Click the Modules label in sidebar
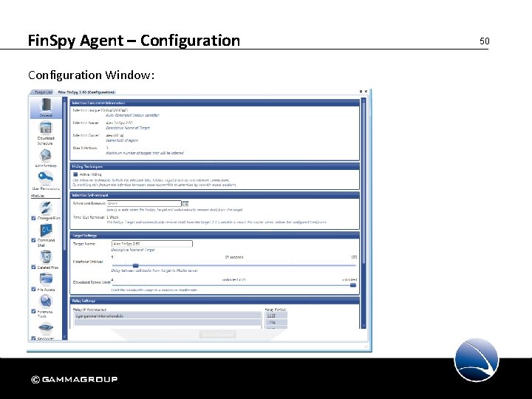 click(38, 196)
